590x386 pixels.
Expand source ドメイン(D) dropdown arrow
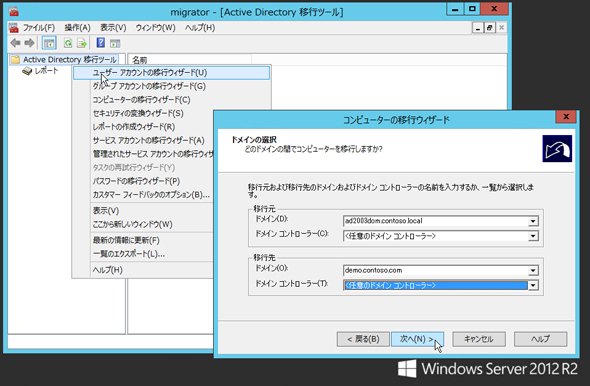(533, 221)
